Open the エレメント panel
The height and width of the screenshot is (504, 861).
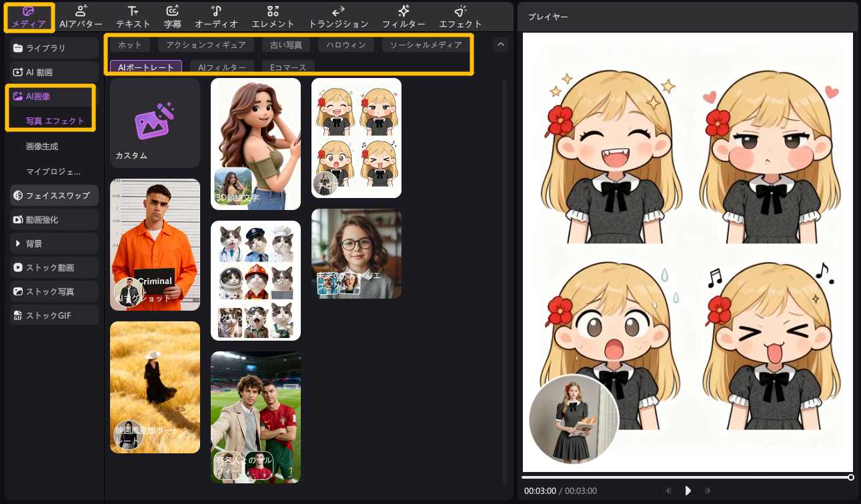272,17
